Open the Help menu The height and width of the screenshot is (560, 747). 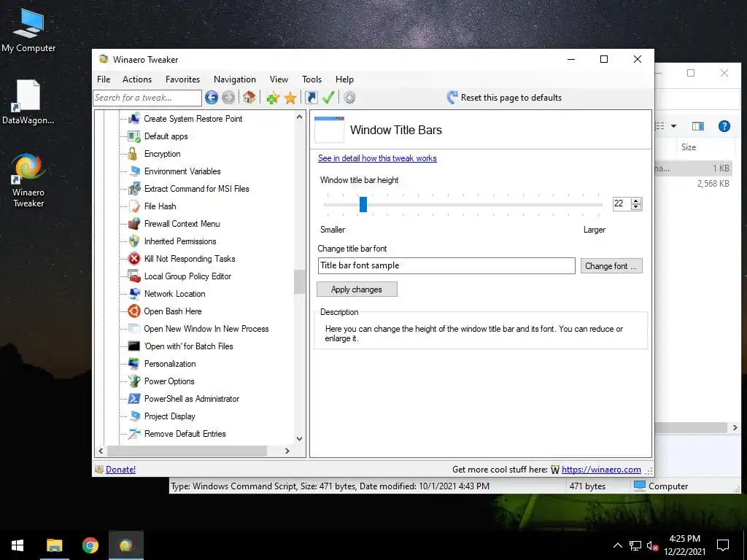pos(344,79)
